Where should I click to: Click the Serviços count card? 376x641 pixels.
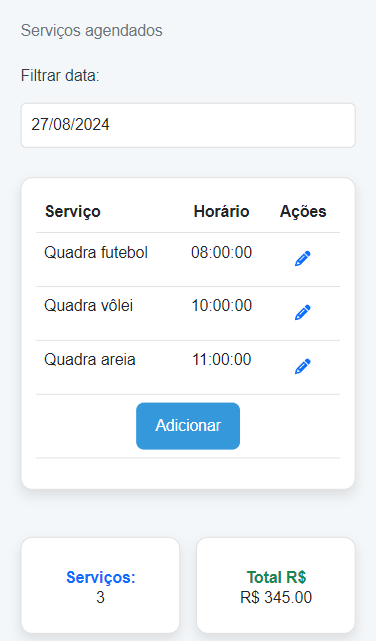coord(101,585)
